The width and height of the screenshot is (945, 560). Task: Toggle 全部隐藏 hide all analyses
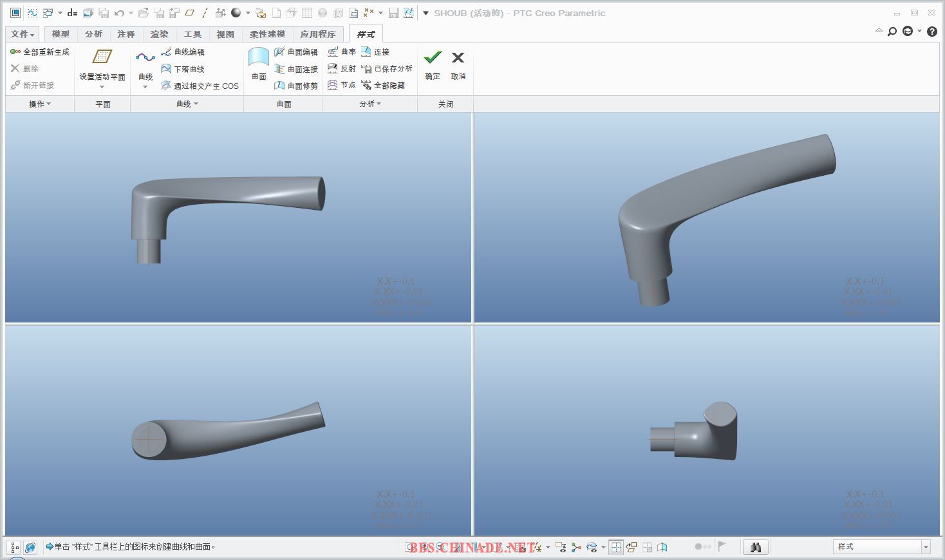pyautogui.click(x=367, y=85)
